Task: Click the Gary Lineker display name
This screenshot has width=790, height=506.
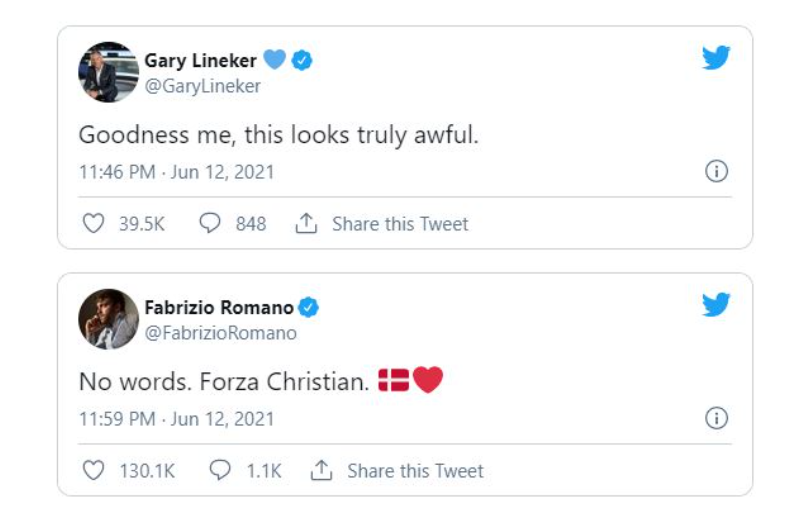Action: (200, 61)
